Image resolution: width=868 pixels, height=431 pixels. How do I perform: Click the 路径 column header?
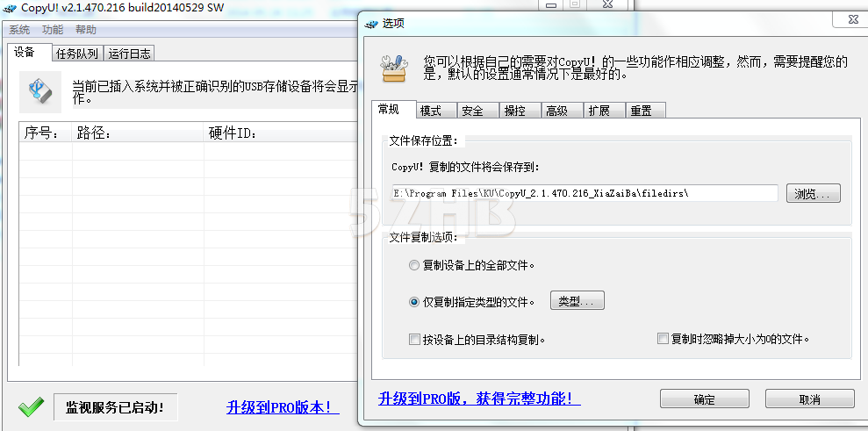pyautogui.click(x=138, y=133)
